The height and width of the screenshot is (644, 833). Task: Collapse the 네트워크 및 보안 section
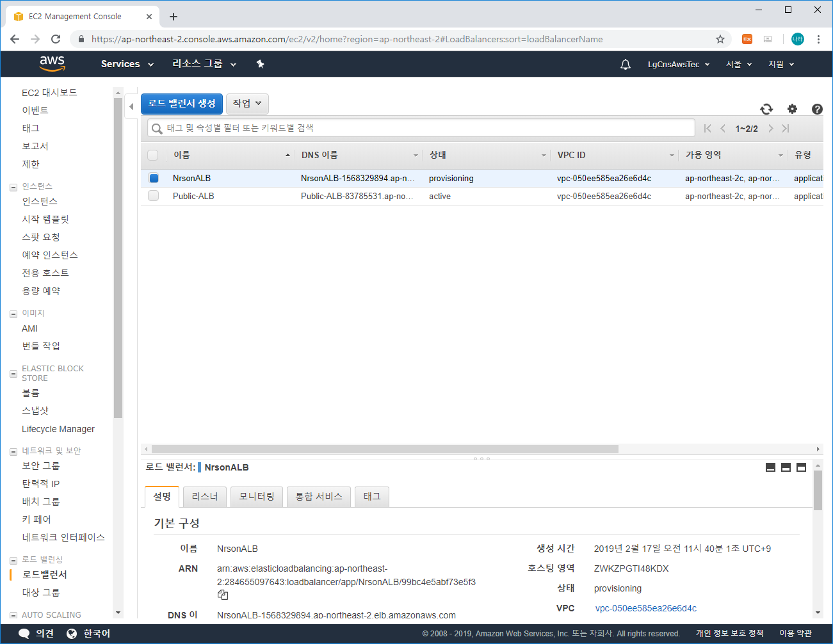[x=13, y=452]
